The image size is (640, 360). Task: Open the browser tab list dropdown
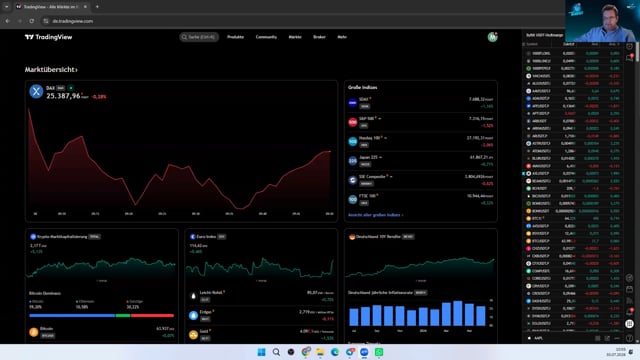pyautogui.click(x=7, y=7)
